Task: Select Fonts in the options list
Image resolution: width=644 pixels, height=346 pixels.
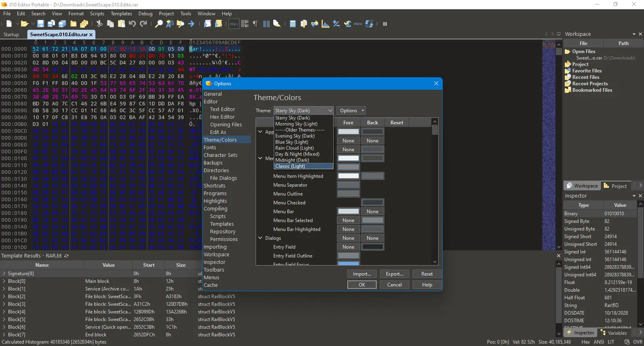Action: (210, 148)
